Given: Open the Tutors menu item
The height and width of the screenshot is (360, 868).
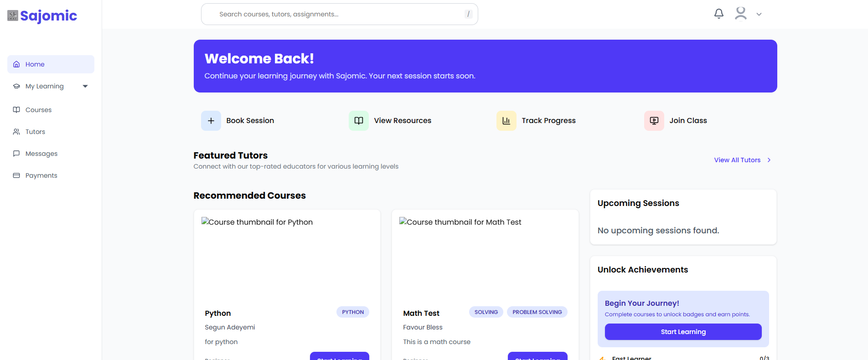Looking at the screenshot, I should coord(51,132).
